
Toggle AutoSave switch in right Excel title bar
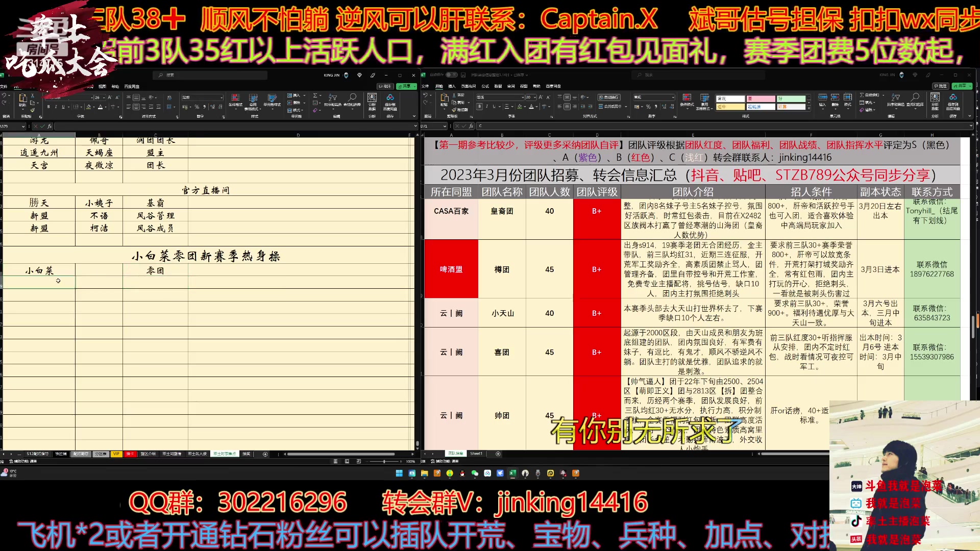(452, 75)
